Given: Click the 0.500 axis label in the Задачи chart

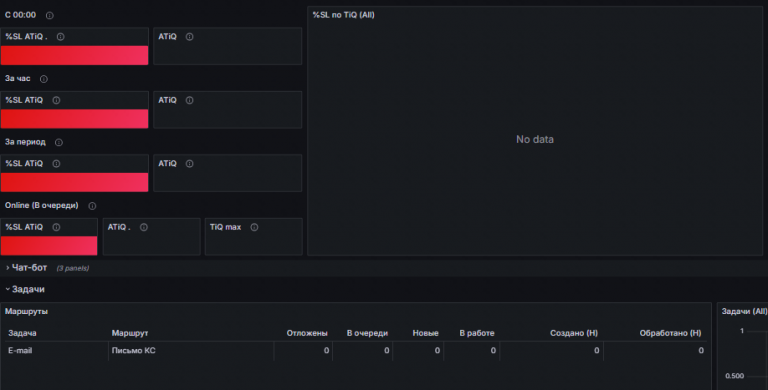Looking at the screenshot, I should click(734, 376).
